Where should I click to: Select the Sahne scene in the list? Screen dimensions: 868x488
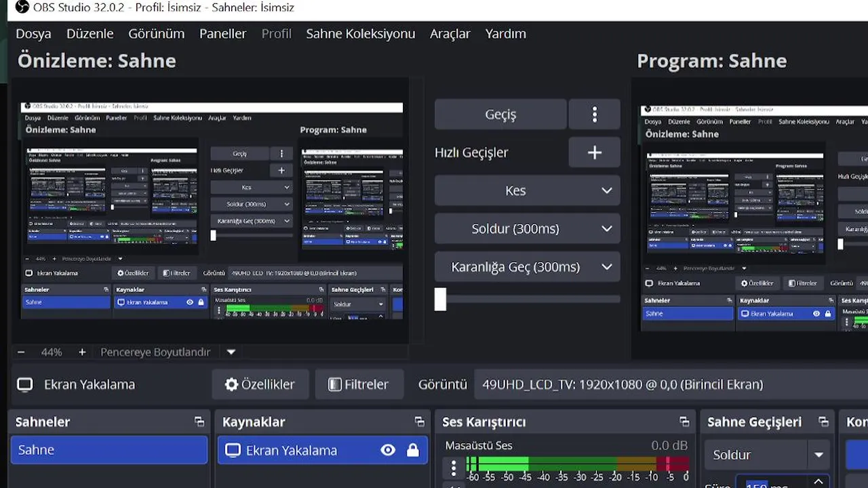pyautogui.click(x=109, y=450)
